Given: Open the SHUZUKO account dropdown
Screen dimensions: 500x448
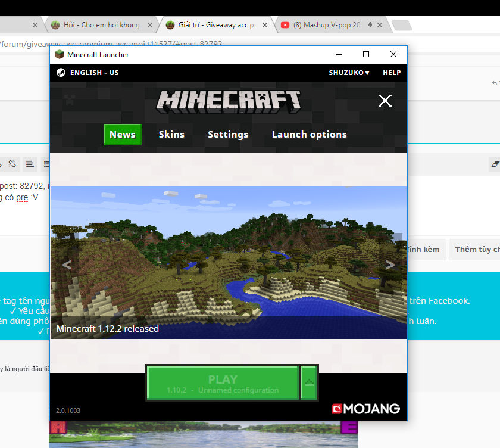Looking at the screenshot, I should click(x=349, y=73).
